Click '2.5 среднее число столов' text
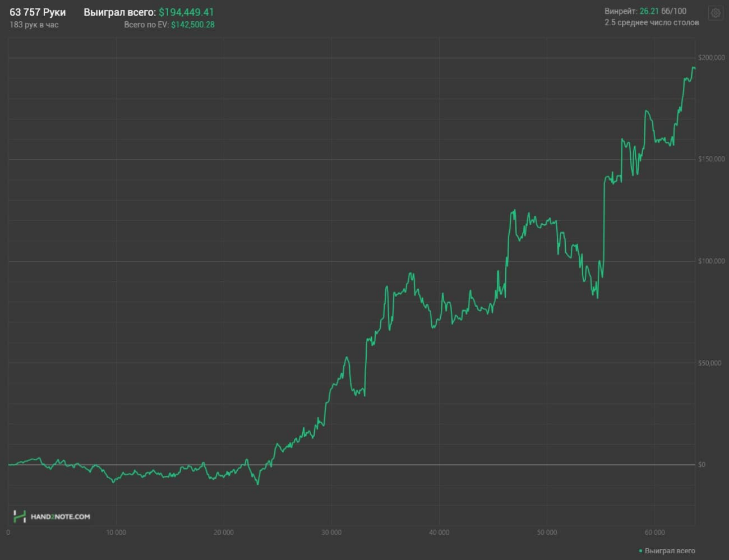Screen dimensions: 729x560 [x=652, y=22]
